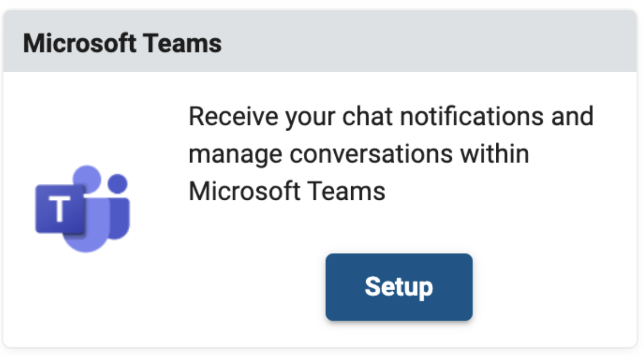The image size is (644, 356).
Task: Click the small person head circle in the Teams logo
Action: coord(117,183)
